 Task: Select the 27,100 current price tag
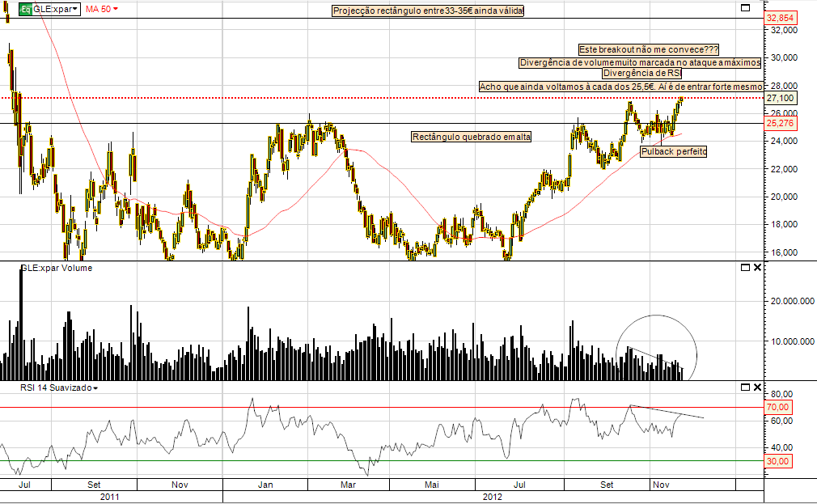pyautogui.click(x=780, y=98)
